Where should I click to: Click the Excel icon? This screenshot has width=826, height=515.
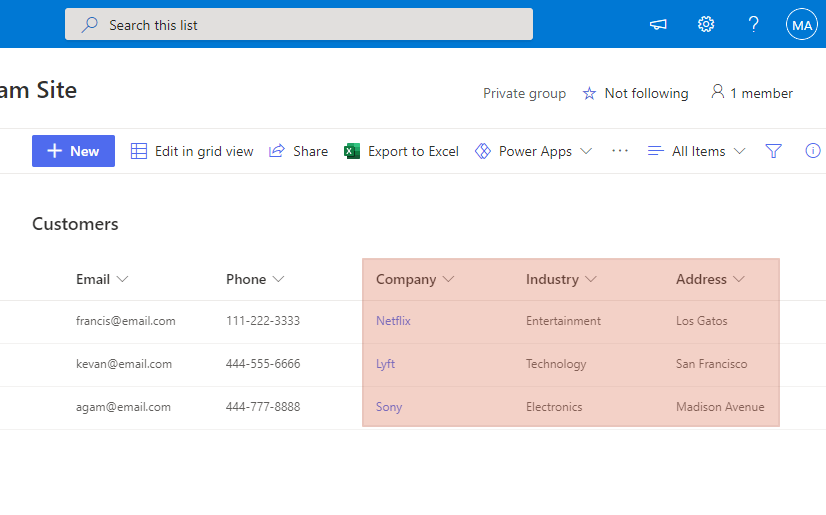351,151
